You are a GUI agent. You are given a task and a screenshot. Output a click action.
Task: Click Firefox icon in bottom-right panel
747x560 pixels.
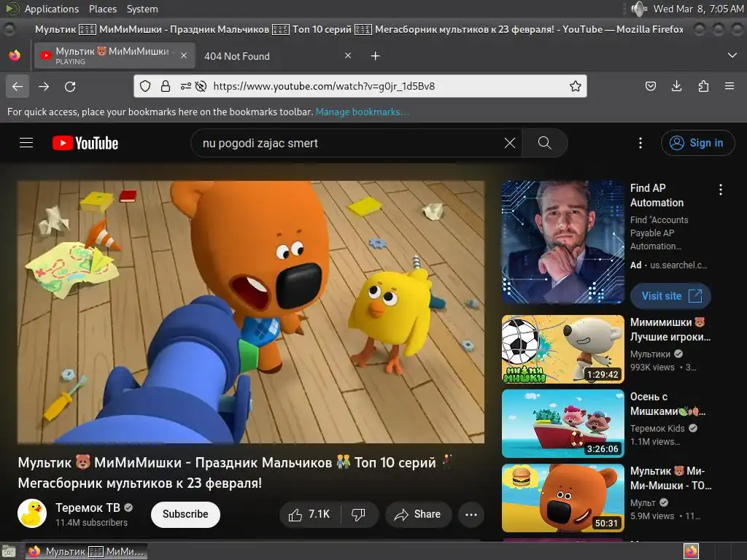tap(691, 551)
